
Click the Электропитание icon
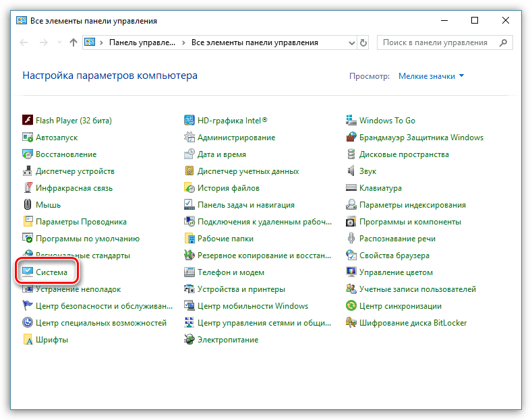189,339
